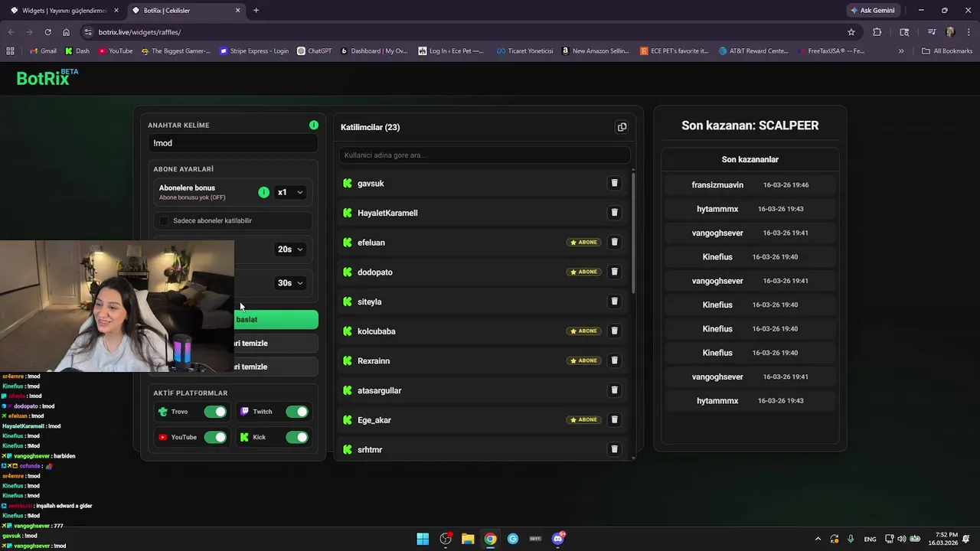Open the 20s duration dropdown
The width and height of the screenshot is (980, 551).
(x=290, y=249)
